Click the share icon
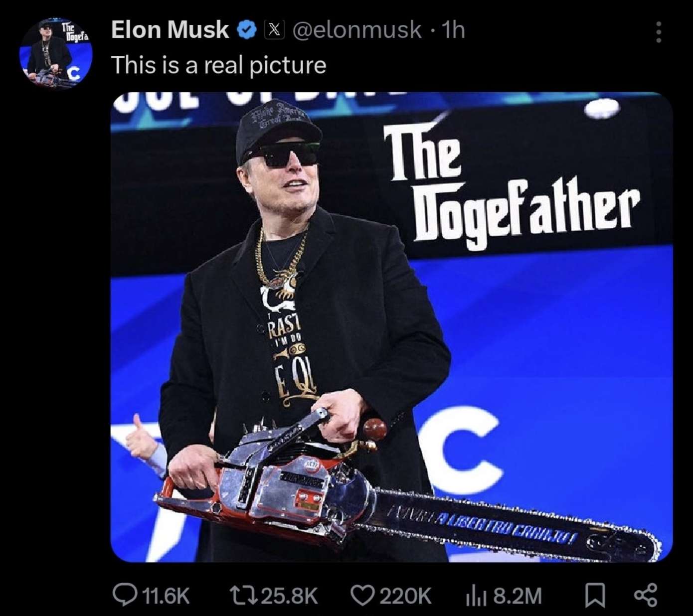The width and height of the screenshot is (693, 616). click(645, 595)
